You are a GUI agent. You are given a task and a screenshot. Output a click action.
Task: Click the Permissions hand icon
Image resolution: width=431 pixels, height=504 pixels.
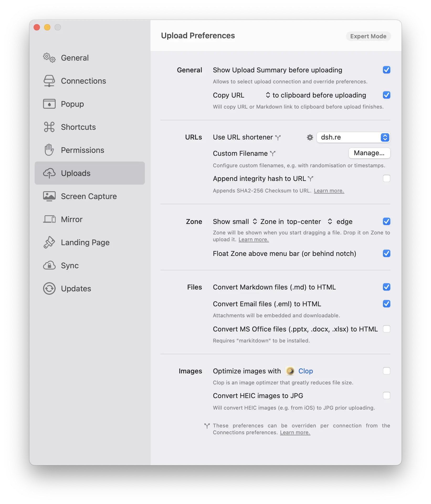tap(49, 150)
